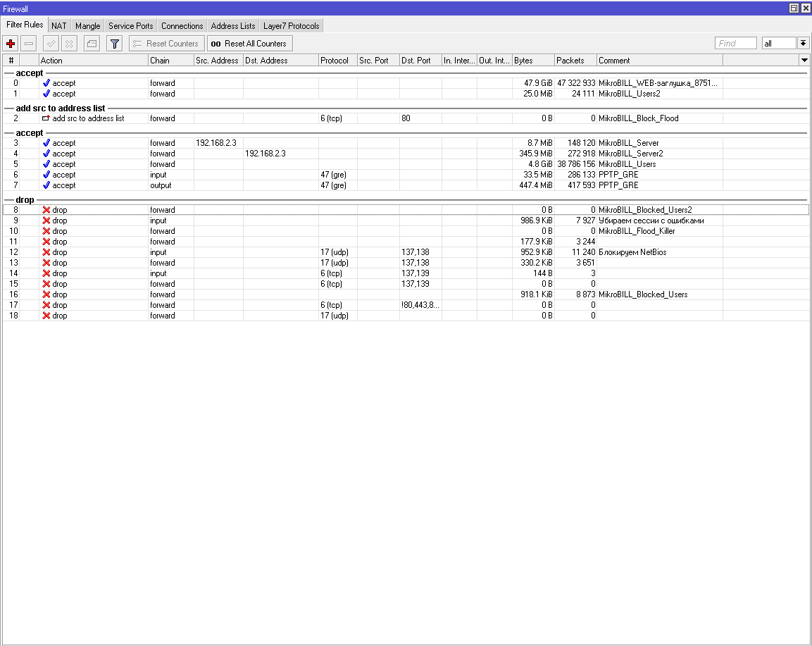812x646 pixels.
Task: Open the Layer7 Protocols tab
Action: (x=291, y=26)
